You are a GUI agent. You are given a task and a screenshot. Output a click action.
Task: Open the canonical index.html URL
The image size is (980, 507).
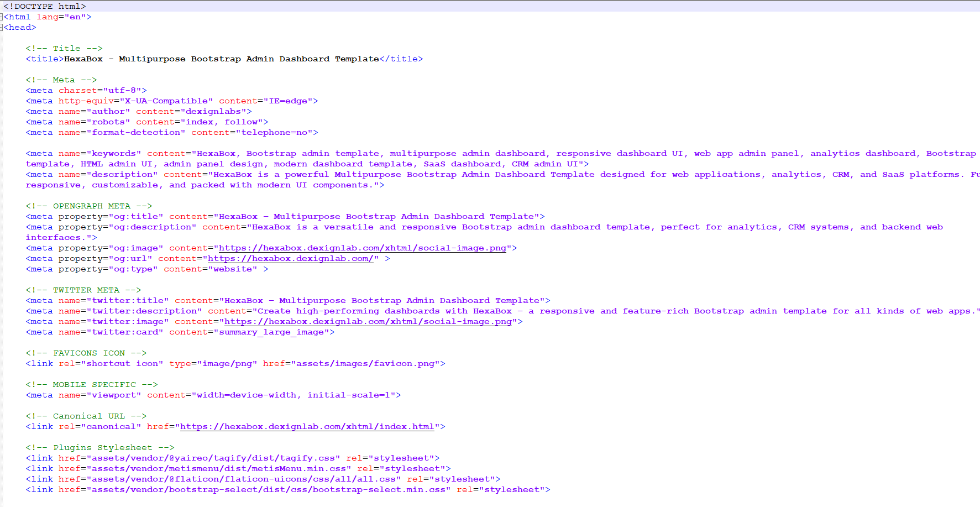pyautogui.click(x=307, y=427)
